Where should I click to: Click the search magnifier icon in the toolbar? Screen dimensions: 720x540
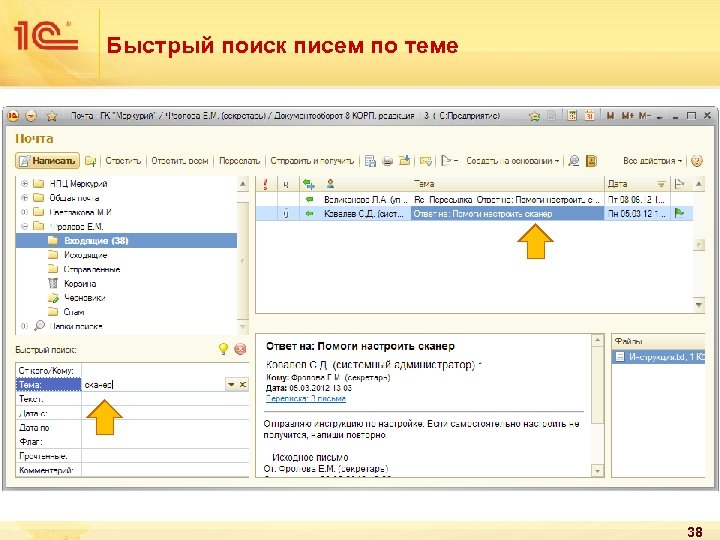(x=574, y=161)
